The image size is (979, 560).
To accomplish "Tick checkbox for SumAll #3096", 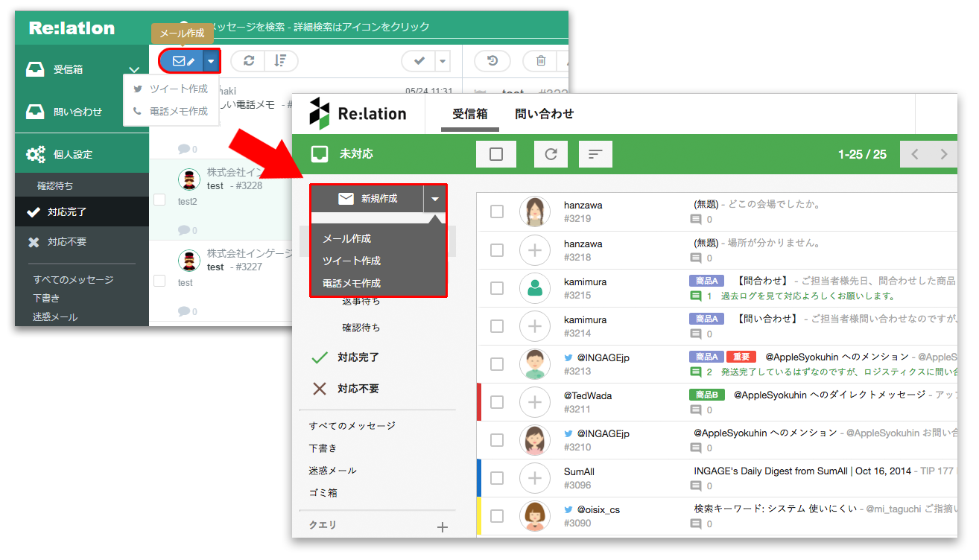I will (497, 478).
